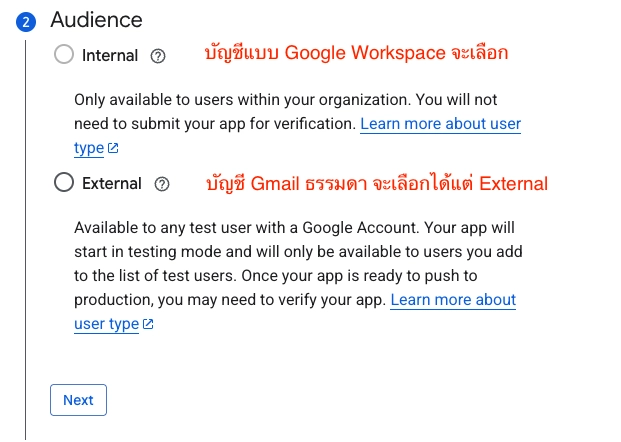
Task: Select the External audience radio button
Action: pyautogui.click(x=64, y=182)
